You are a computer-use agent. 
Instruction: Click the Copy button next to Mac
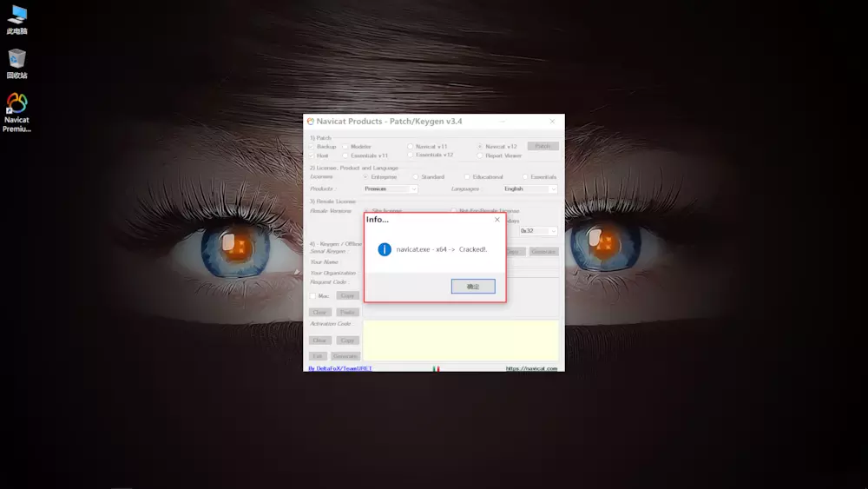tap(348, 295)
